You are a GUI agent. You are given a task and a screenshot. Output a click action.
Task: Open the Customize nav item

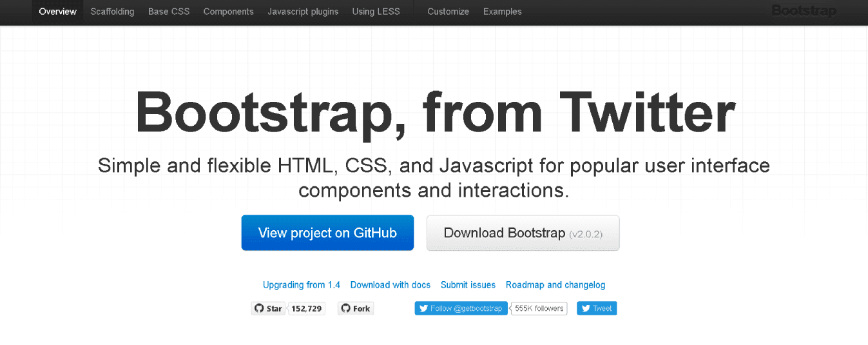click(448, 12)
